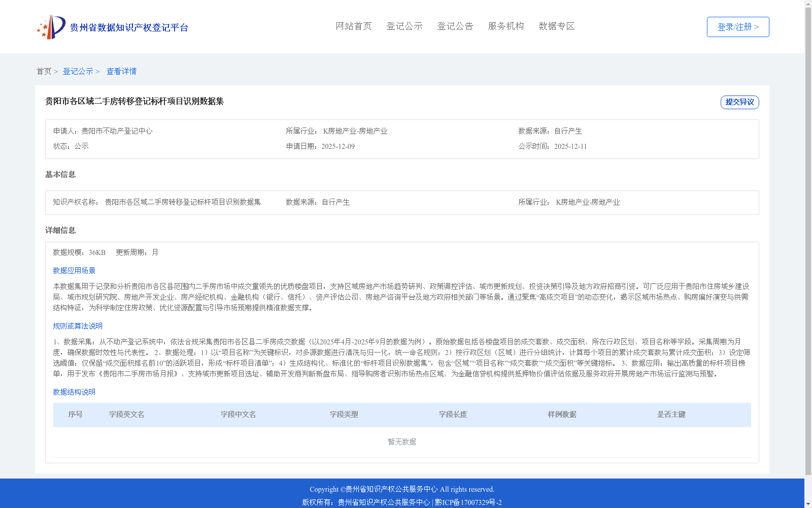812x508 pixels.
Task: Click the applicant 贵阳市不动产登记中心 text
Action: 117,131
